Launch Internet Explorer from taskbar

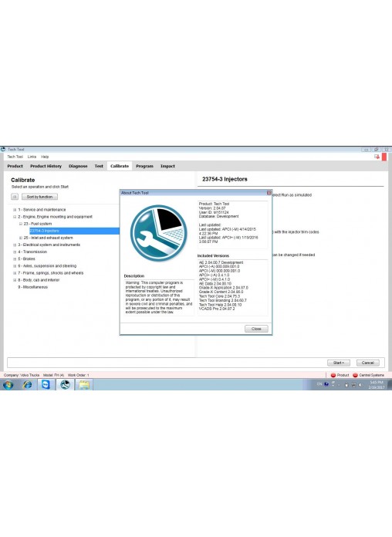click(27, 385)
